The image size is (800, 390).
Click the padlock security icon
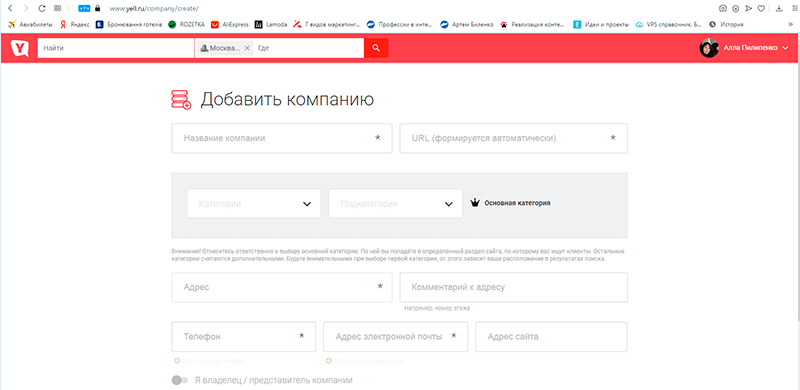pyautogui.click(x=97, y=8)
